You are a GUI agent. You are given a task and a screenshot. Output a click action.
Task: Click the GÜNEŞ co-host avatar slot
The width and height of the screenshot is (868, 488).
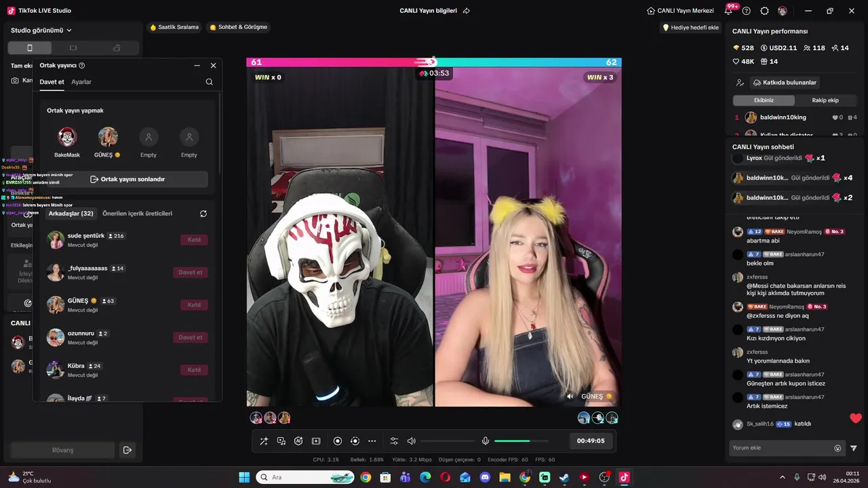click(108, 137)
